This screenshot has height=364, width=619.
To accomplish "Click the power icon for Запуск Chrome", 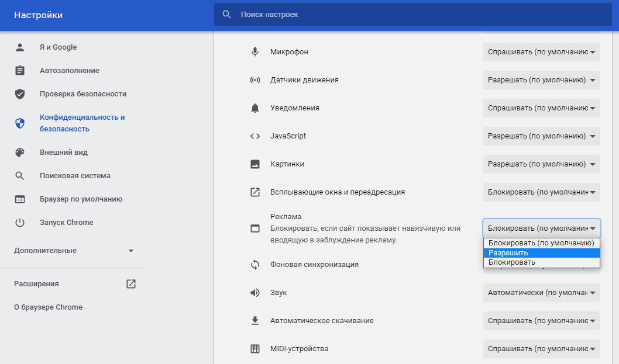I will pyautogui.click(x=20, y=223).
